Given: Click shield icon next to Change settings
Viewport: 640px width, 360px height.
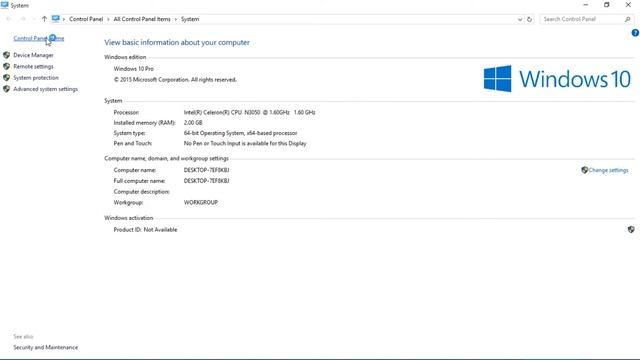Looking at the screenshot, I should coord(584,170).
